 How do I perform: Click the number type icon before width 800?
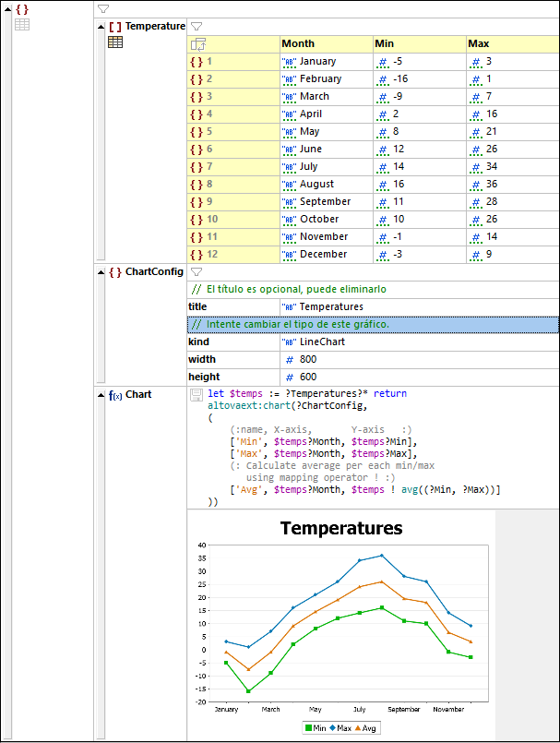(290, 360)
